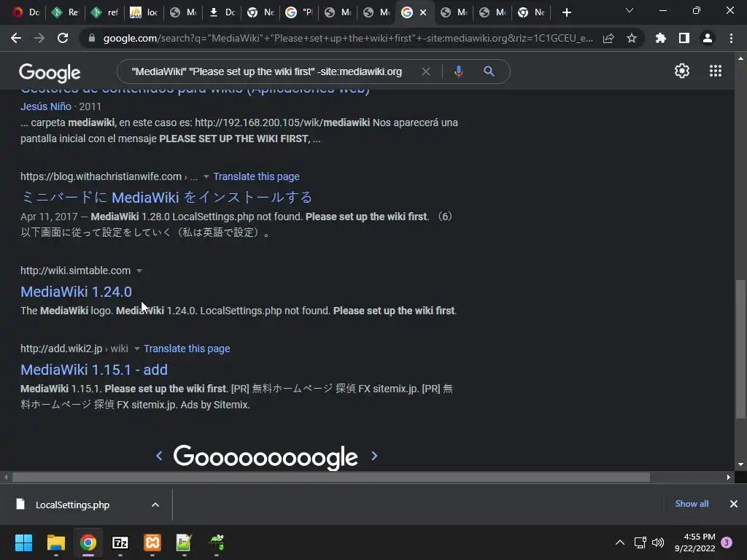The height and width of the screenshot is (560, 747).
Task: Open dropdown arrow next to add.wiki2.jp
Action: [x=136, y=349]
